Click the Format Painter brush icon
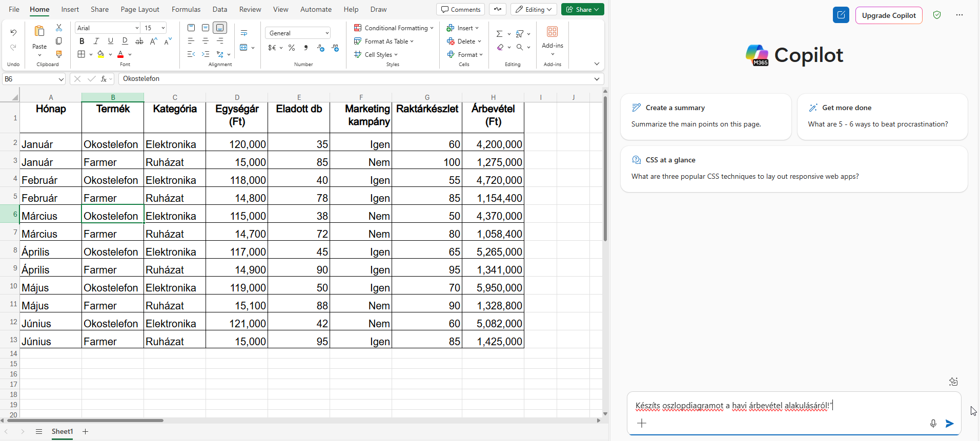 click(59, 54)
